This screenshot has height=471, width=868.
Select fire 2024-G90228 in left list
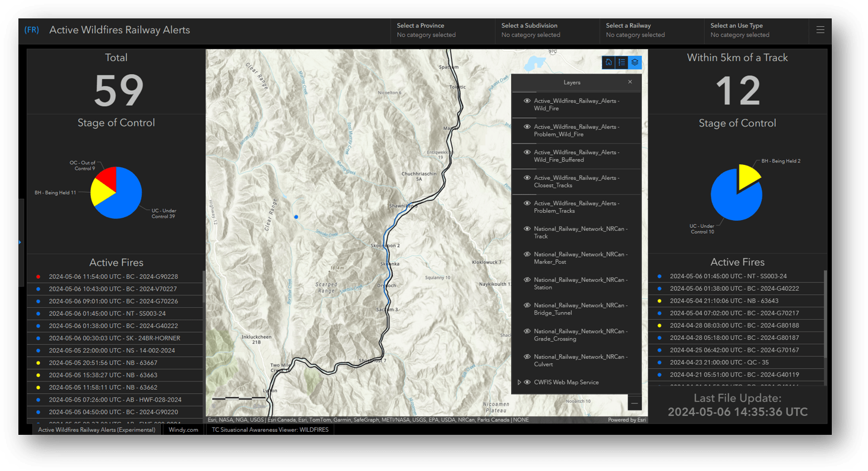(x=116, y=276)
